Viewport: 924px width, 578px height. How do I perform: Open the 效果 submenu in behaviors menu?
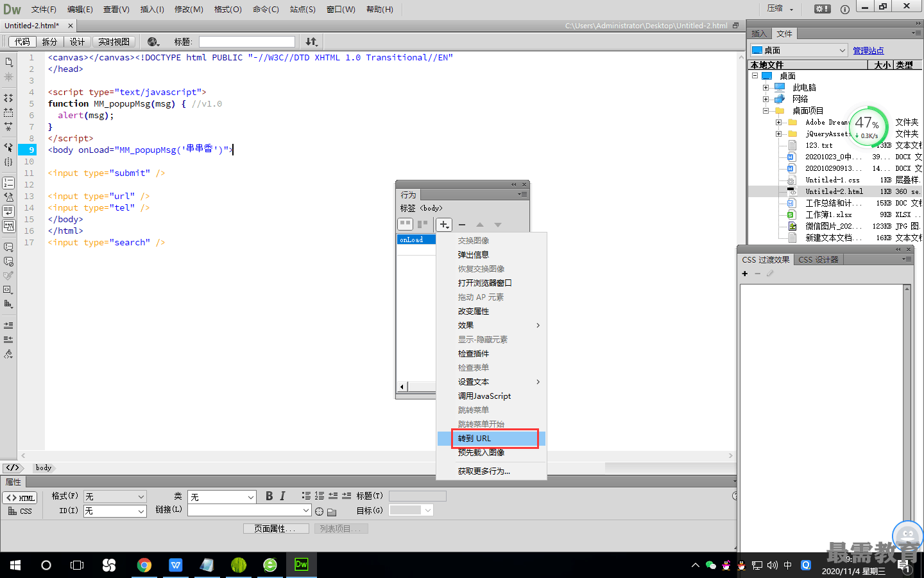492,326
